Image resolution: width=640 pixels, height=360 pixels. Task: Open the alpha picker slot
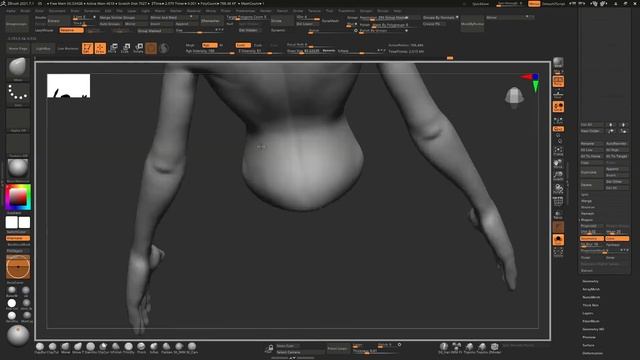tap(18, 120)
